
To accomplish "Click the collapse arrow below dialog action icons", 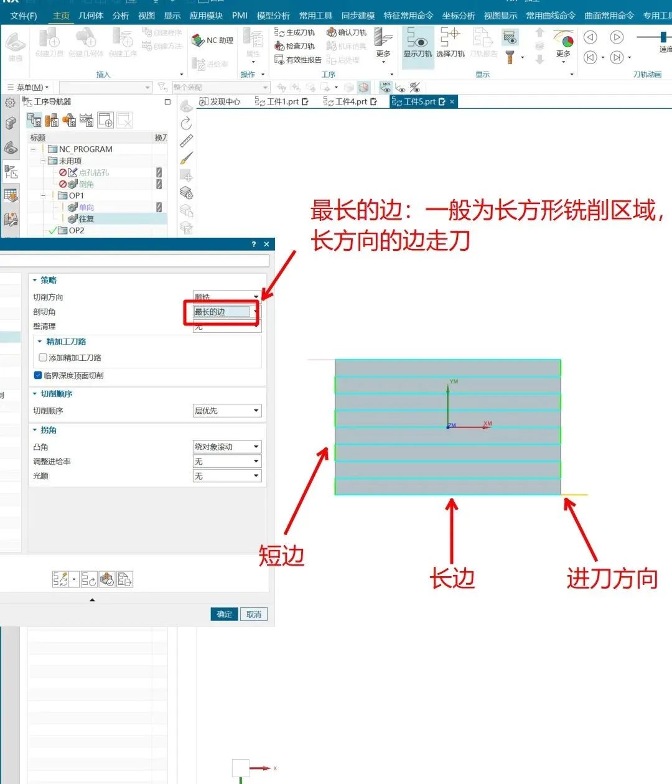I will pos(92,600).
